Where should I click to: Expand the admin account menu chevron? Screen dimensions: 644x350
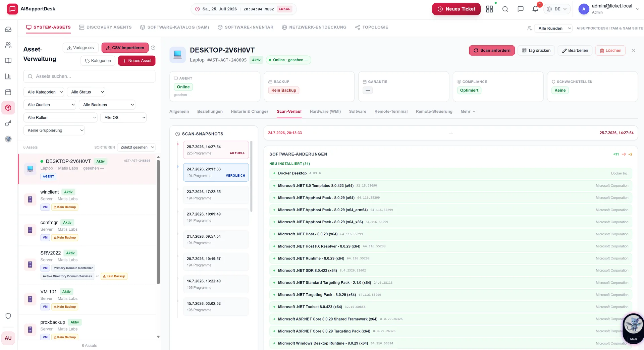(638, 9)
